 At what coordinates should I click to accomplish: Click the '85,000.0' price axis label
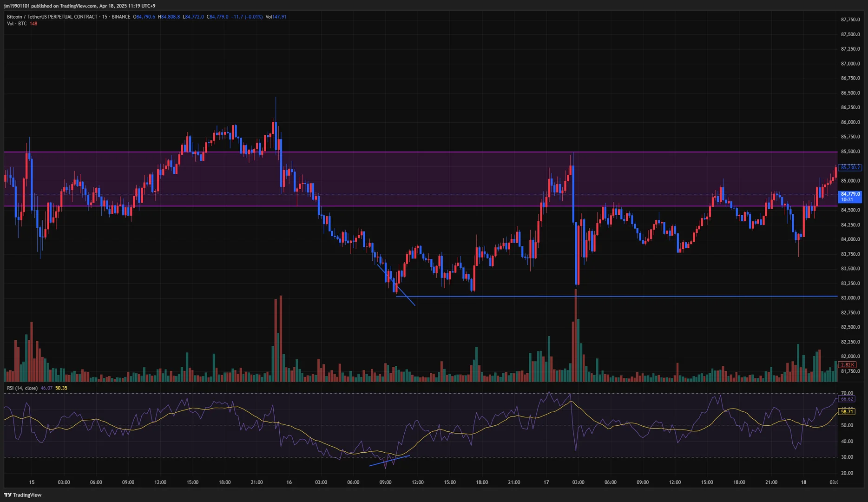[x=850, y=181]
